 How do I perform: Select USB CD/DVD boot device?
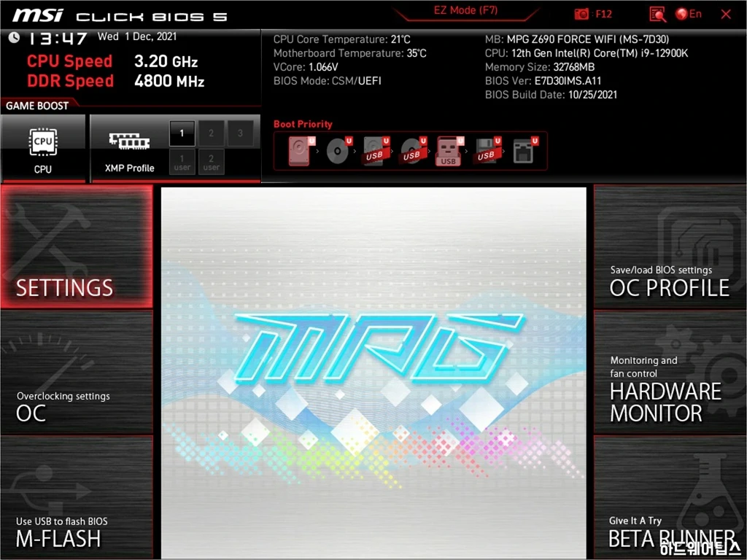(414, 151)
